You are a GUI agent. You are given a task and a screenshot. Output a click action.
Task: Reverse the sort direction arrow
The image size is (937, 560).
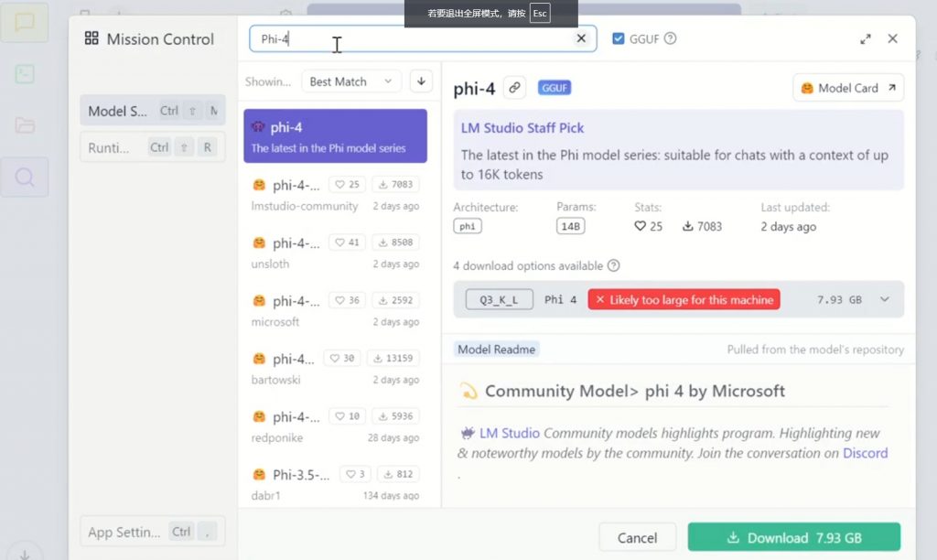click(421, 81)
